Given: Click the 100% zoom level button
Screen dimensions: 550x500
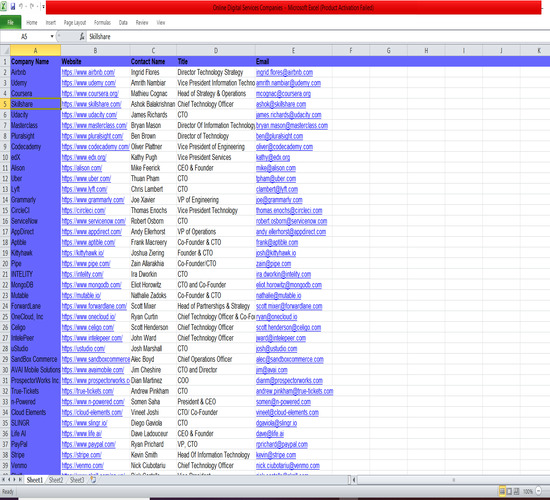Looking at the screenshot, I should point(528,492).
